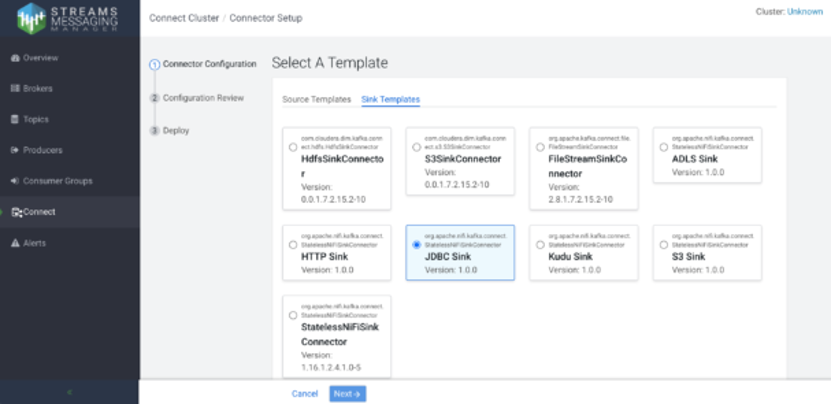Click the Producers sidebar icon
The width and height of the screenshot is (832, 404).
[15, 150]
